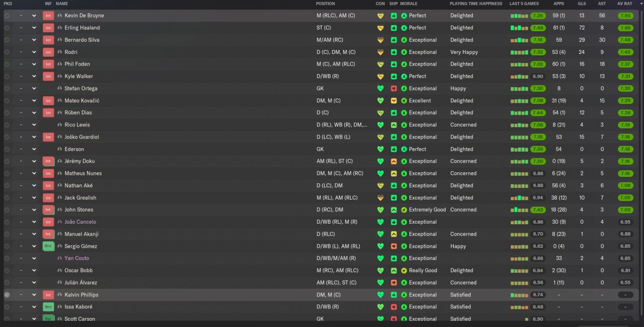Open the position dropdown chevron for Bernardo Silva
Viewport: 644px width, 327px height.
(34, 40)
